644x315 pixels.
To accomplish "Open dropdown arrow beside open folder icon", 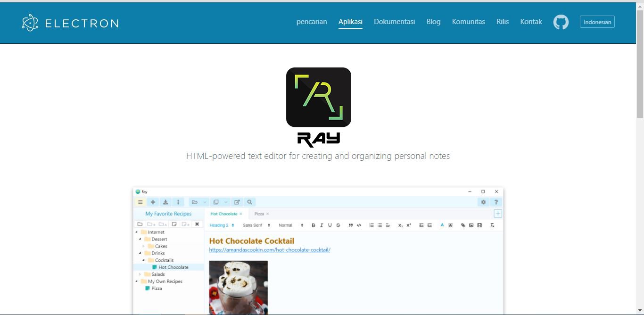I will pos(205,202).
